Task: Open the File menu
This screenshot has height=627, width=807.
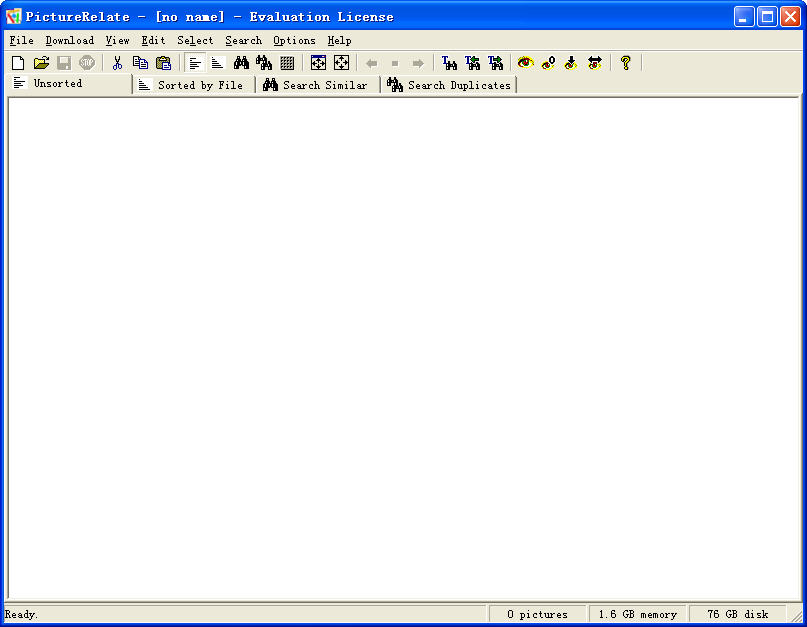Action: click(22, 40)
